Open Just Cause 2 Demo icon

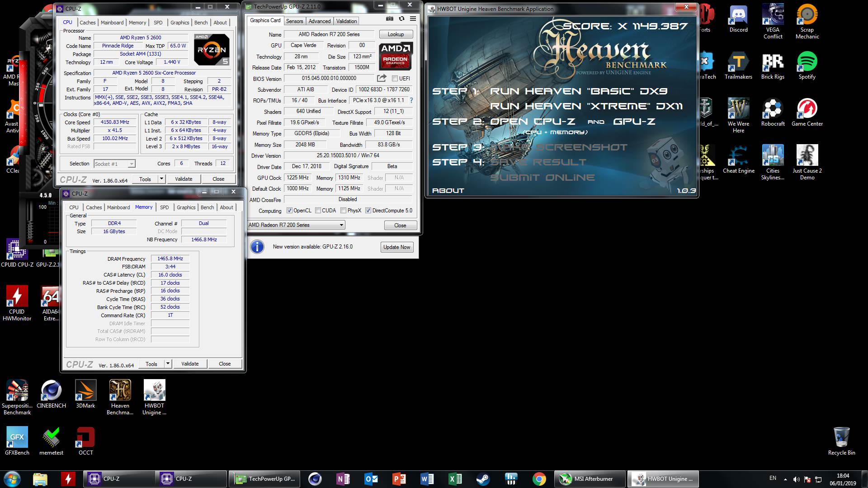[x=807, y=163]
